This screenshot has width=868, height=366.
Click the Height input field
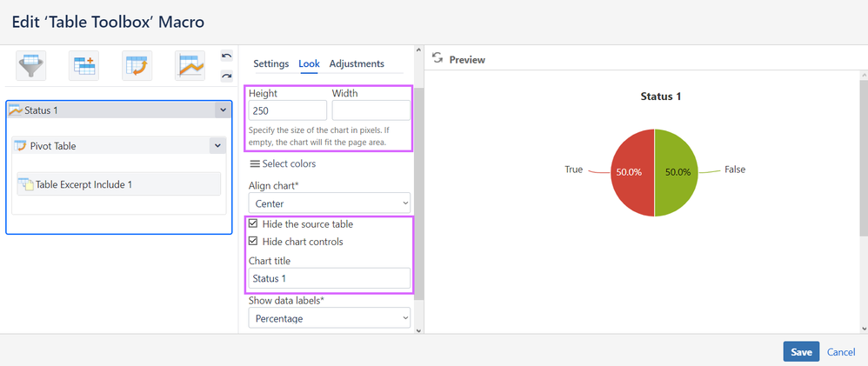pyautogui.click(x=288, y=110)
